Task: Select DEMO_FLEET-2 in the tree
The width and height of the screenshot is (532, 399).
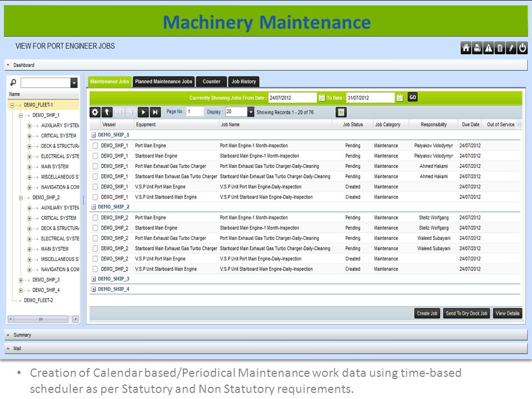Action: click(x=38, y=300)
